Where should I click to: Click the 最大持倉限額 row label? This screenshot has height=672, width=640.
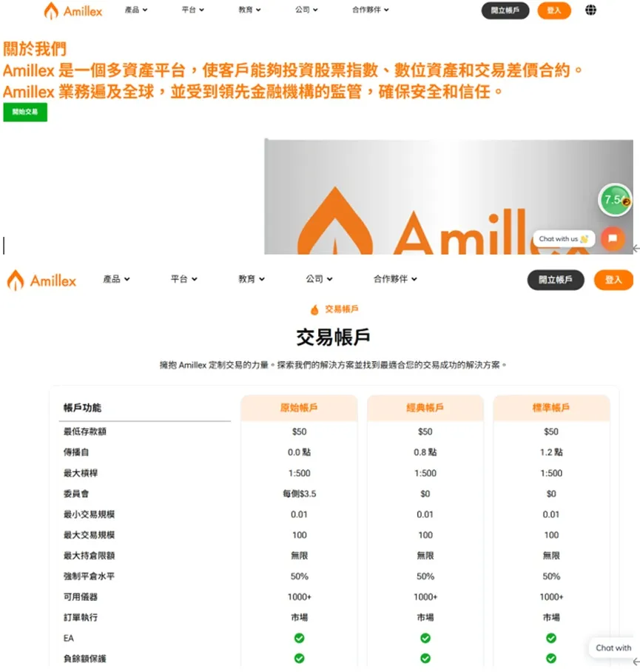89,555
